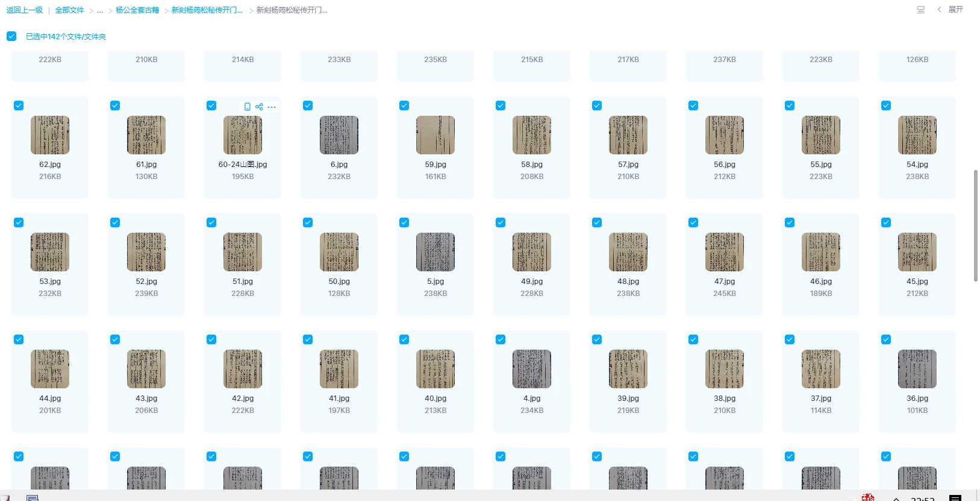This screenshot has width=980, height=501.
Task: Open the red input method tray icon
Action: 868,497
